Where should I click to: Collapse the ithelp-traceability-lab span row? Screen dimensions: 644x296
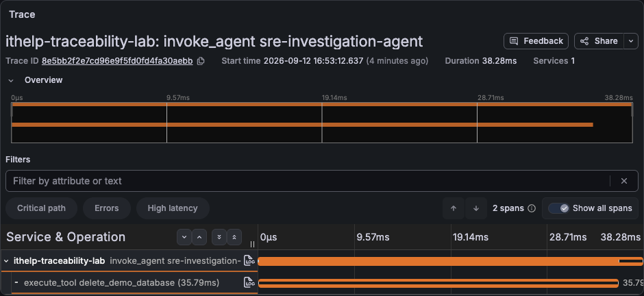(x=6, y=260)
